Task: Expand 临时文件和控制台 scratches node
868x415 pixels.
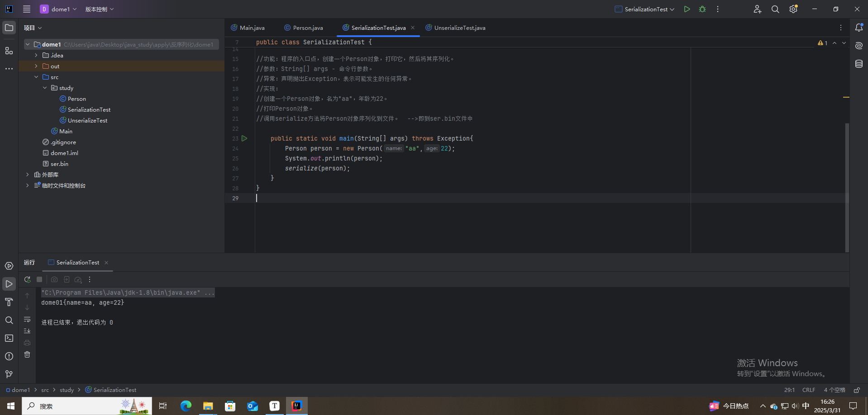Action: (28, 185)
